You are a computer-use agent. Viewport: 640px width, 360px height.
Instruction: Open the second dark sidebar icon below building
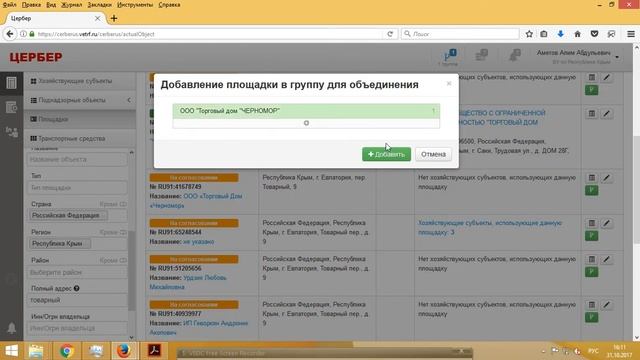pyautogui.click(x=11, y=108)
